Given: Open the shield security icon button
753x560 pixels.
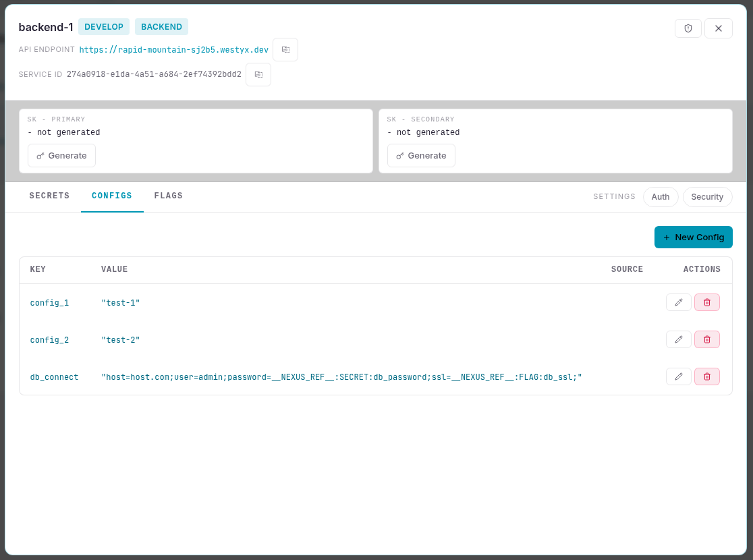Looking at the screenshot, I should 688,28.
